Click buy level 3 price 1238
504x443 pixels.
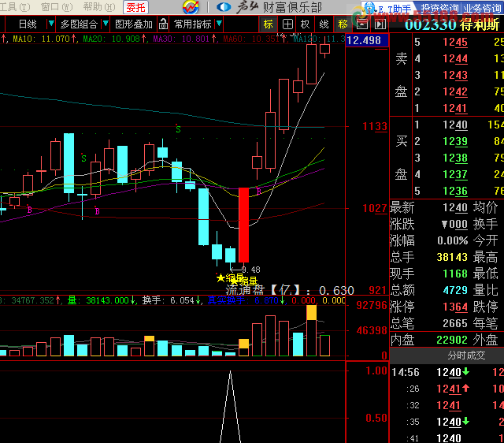click(455, 158)
